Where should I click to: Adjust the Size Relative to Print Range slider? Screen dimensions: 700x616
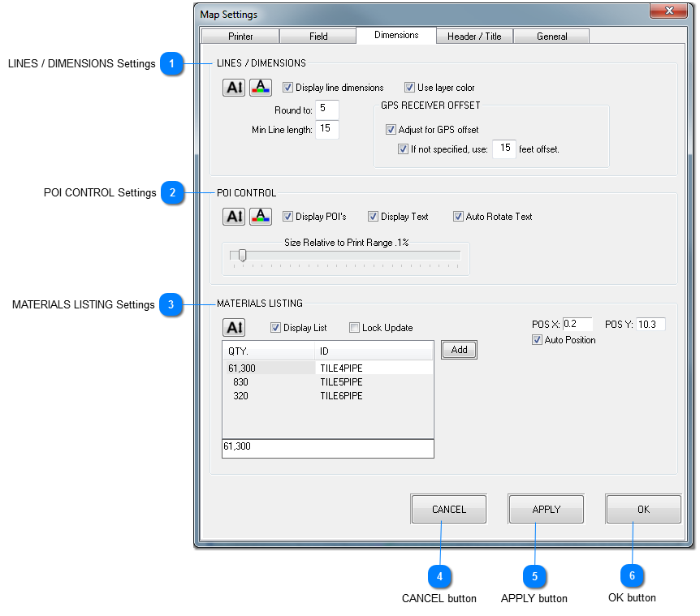pos(241,255)
